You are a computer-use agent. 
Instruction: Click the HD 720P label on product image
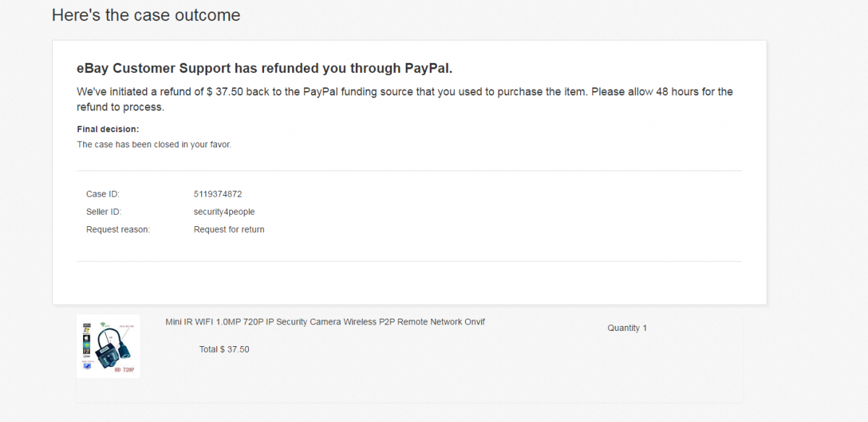126,369
